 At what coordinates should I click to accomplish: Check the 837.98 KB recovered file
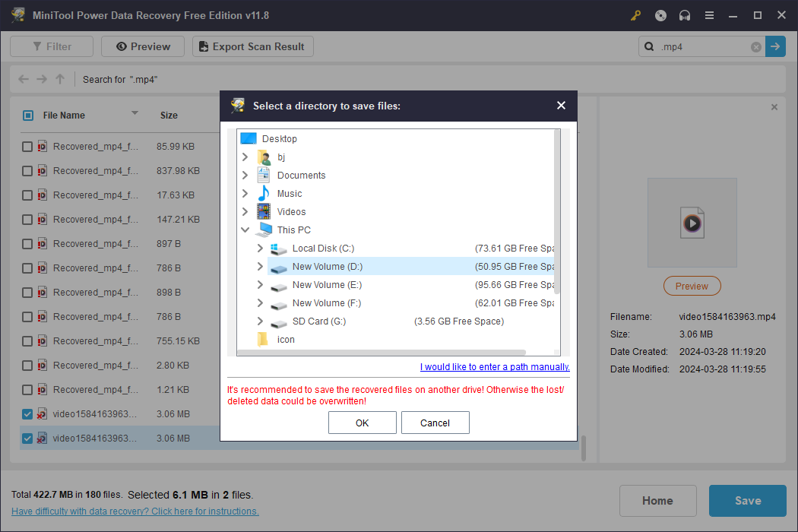[27, 171]
